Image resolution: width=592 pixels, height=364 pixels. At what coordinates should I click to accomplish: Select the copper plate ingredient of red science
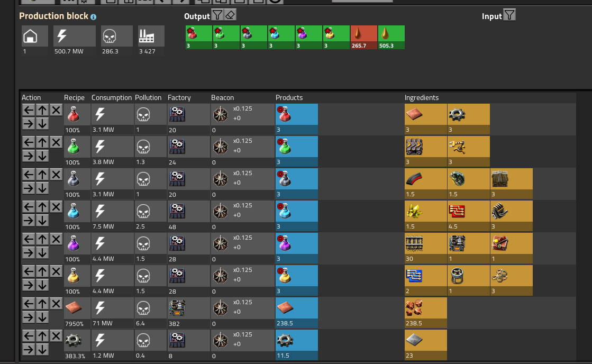(x=425, y=119)
